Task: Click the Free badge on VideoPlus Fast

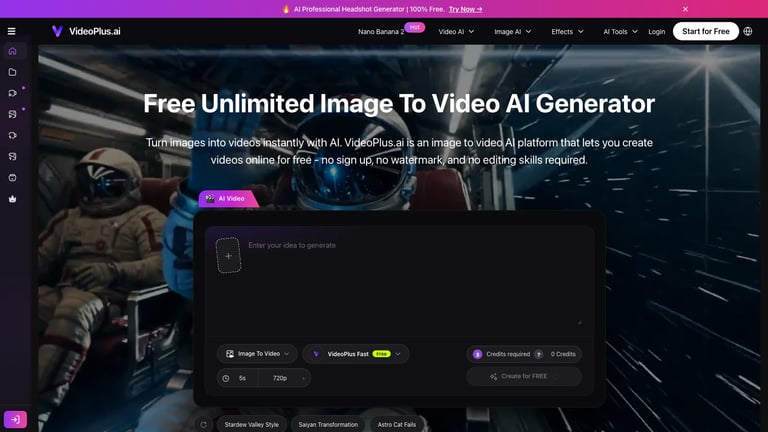Action: pyautogui.click(x=381, y=354)
